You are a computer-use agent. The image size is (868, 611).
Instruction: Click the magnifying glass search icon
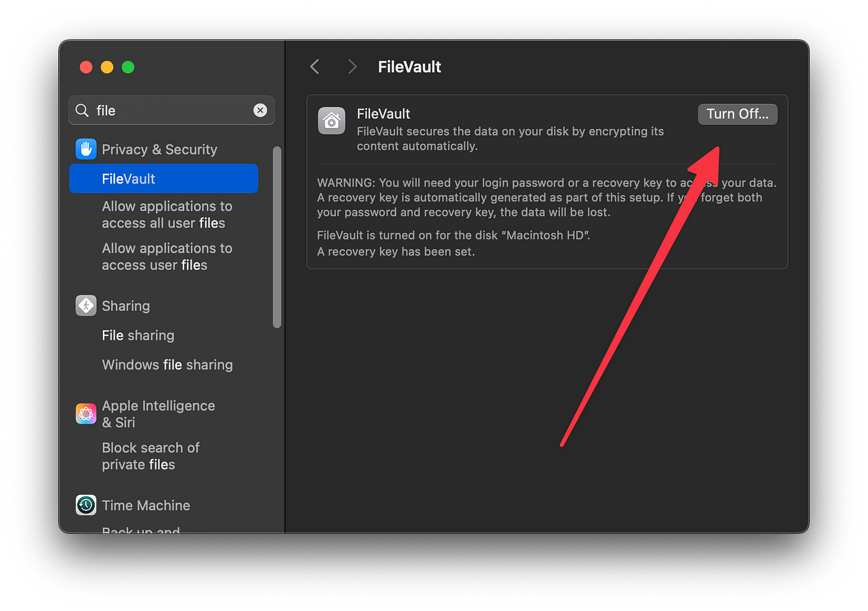(x=82, y=110)
